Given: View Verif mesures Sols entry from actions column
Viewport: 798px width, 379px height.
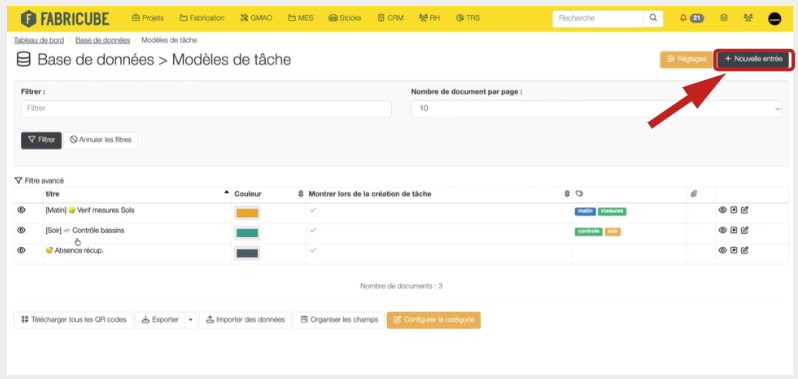Looking at the screenshot, I should (x=722, y=210).
